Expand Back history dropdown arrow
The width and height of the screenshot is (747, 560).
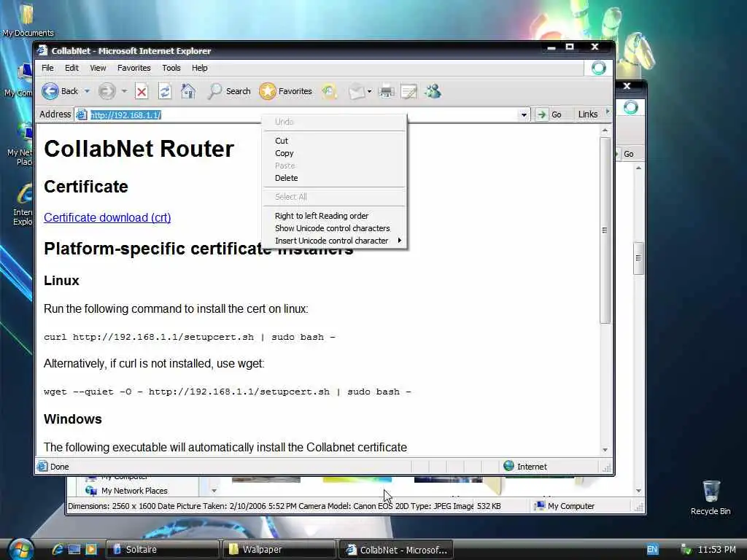(x=87, y=91)
